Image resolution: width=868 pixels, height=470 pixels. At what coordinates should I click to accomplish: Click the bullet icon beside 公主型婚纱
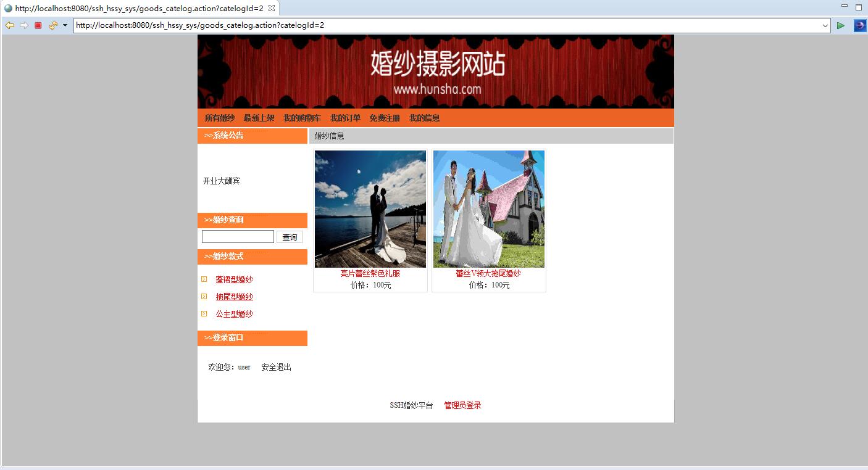[204, 313]
